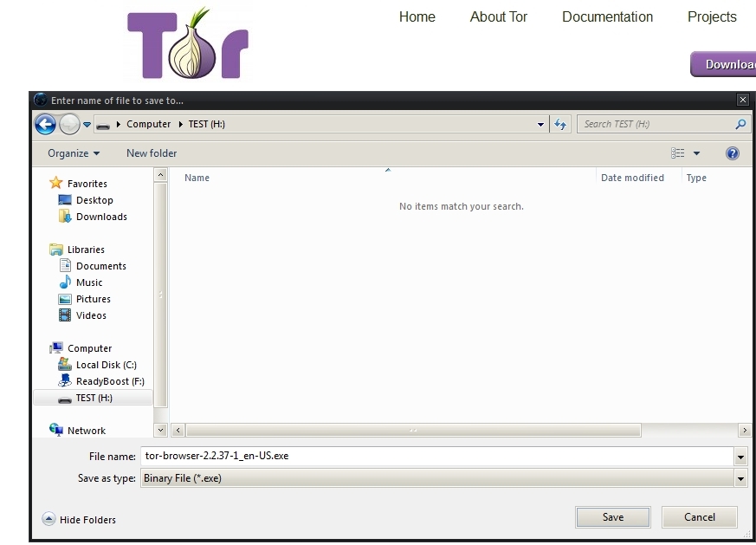756x545 pixels.
Task: Select Favorites in the navigation pane
Action: click(87, 184)
